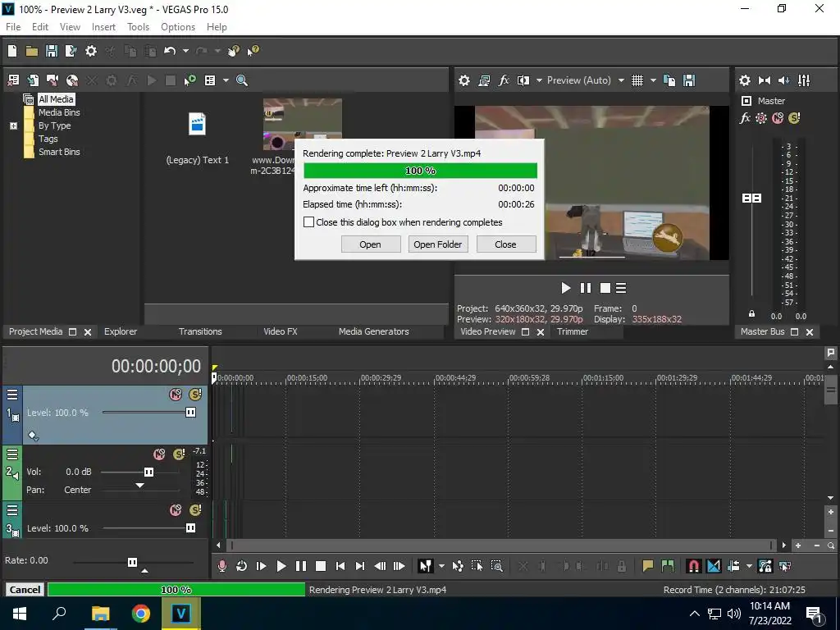Click the Render As icon in main toolbar
840x630 pixels.
[x=71, y=51]
